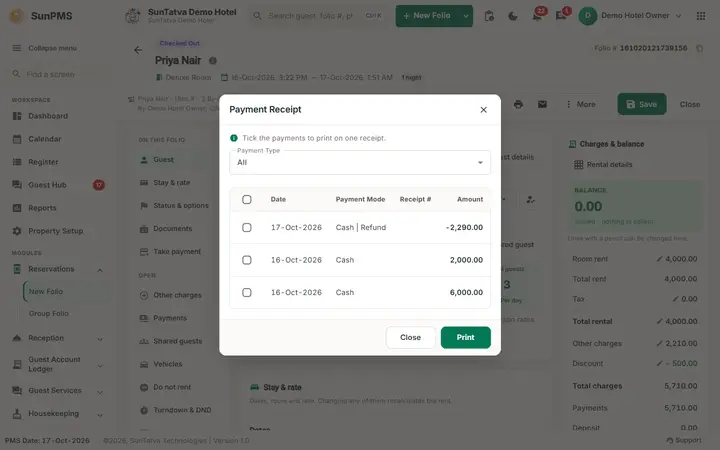
Task: Jump to Documents section
Action: 173,229
